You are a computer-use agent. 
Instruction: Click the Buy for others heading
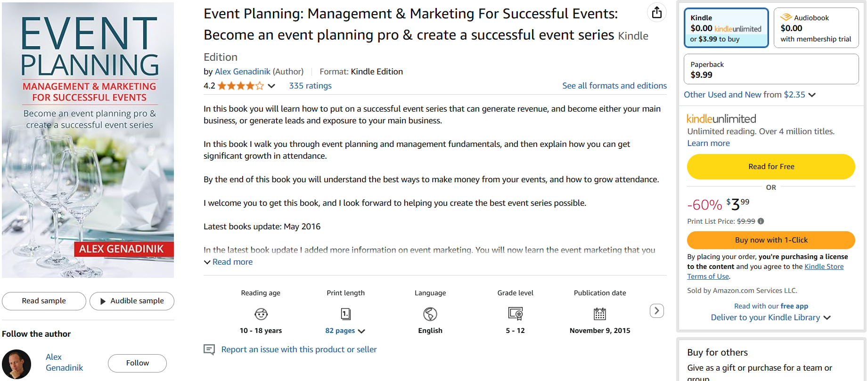pyautogui.click(x=717, y=352)
